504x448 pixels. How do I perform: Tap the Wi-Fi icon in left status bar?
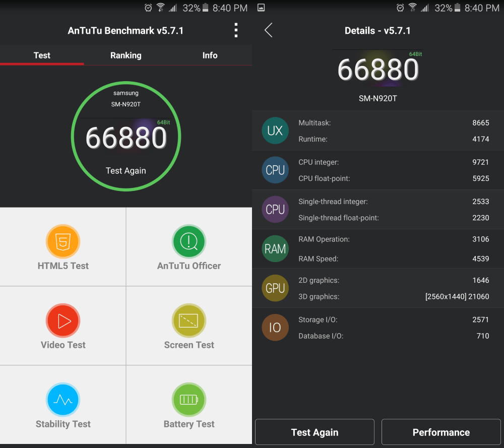pyautogui.click(x=160, y=8)
